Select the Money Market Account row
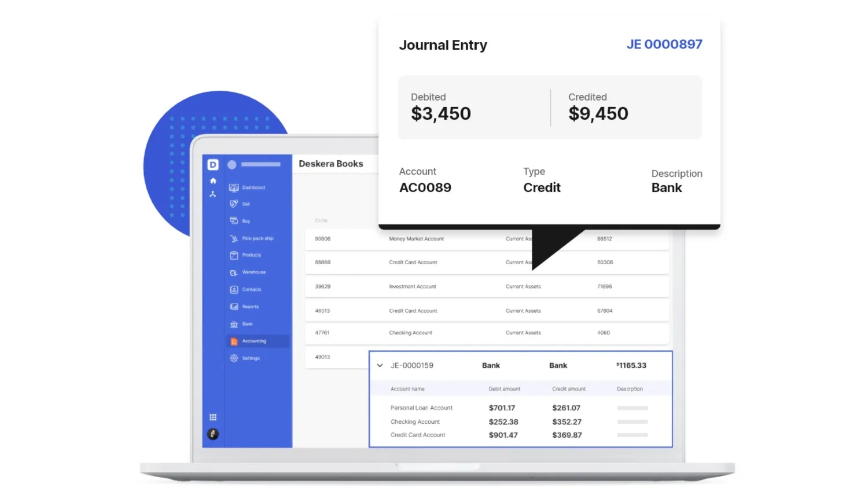The height and width of the screenshot is (488, 868). click(416, 239)
